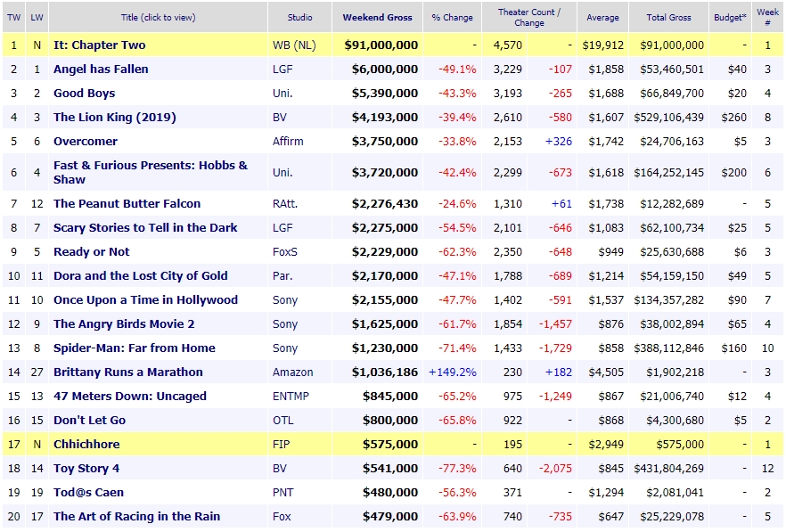Click The Lion King (2019) title
Viewport: 786px width, 532px height.
(115, 118)
